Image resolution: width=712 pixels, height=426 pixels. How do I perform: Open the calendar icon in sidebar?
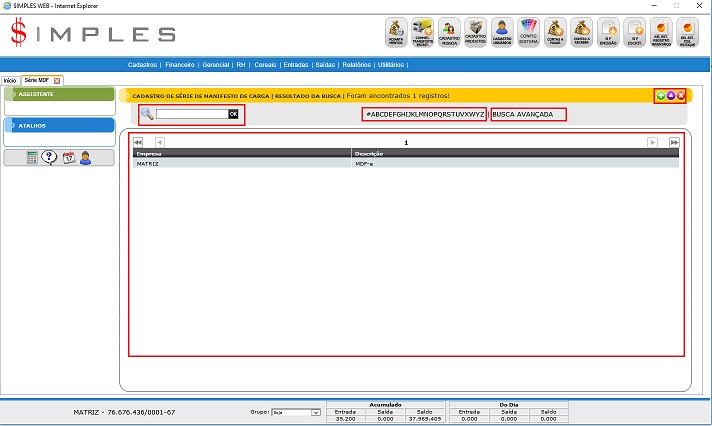point(68,157)
